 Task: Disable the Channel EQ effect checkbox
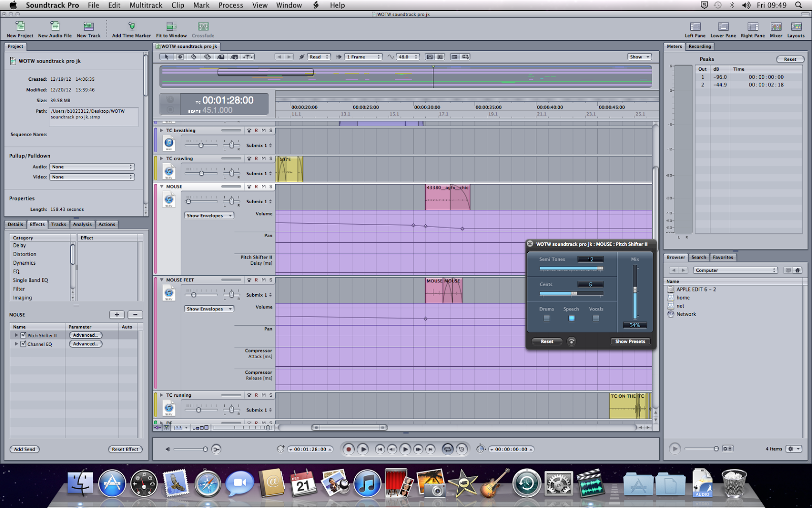[x=24, y=343]
